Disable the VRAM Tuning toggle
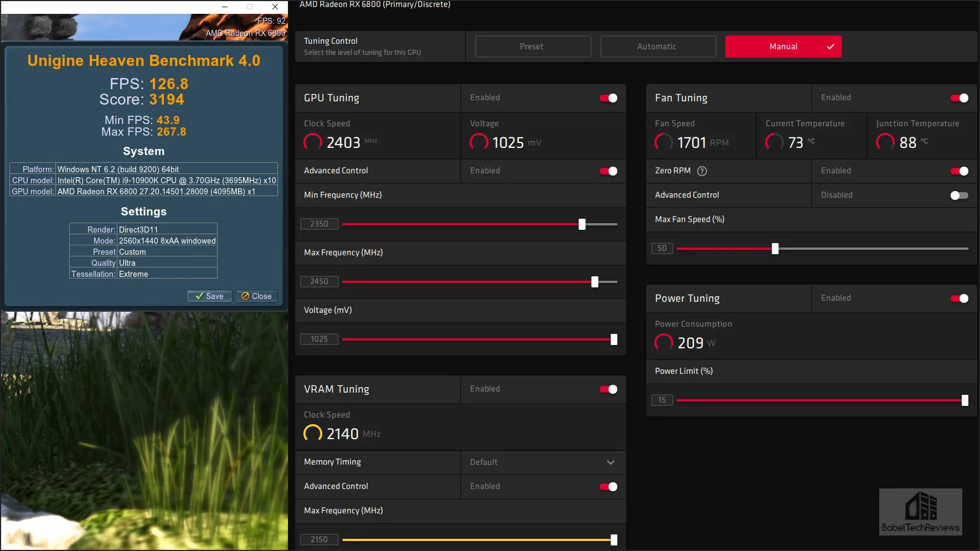Viewport: 980px width, 551px height. (x=608, y=389)
